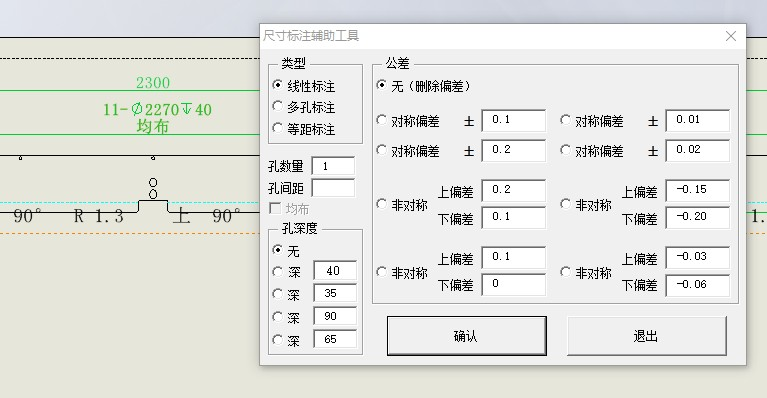
Task: Select 非对称 option with -0.03/-0.06
Action: (565, 272)
